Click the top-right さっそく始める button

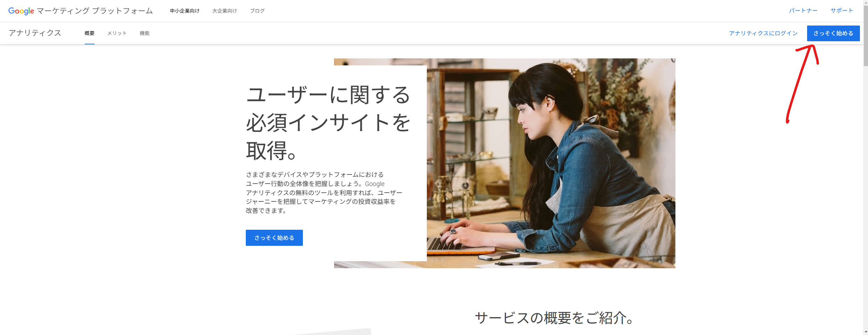coord(833,33)
